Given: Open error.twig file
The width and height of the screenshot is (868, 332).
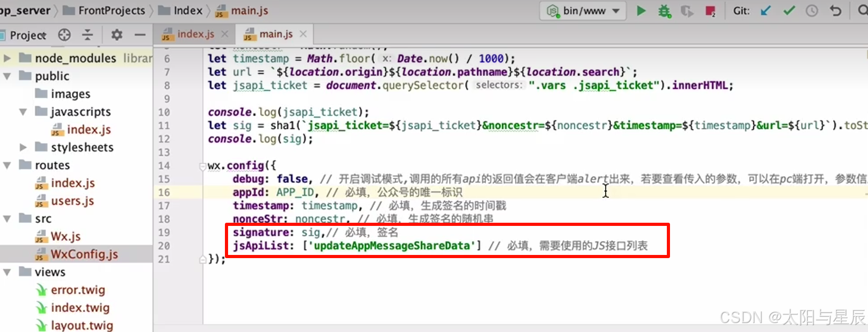Looking at the screenshot, I should point(70,290).
